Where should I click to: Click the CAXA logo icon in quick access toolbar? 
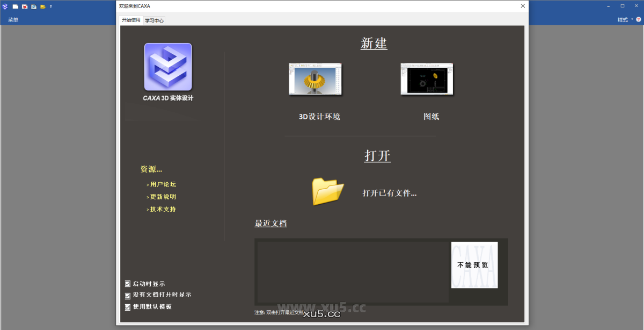[x=5, y=6]
